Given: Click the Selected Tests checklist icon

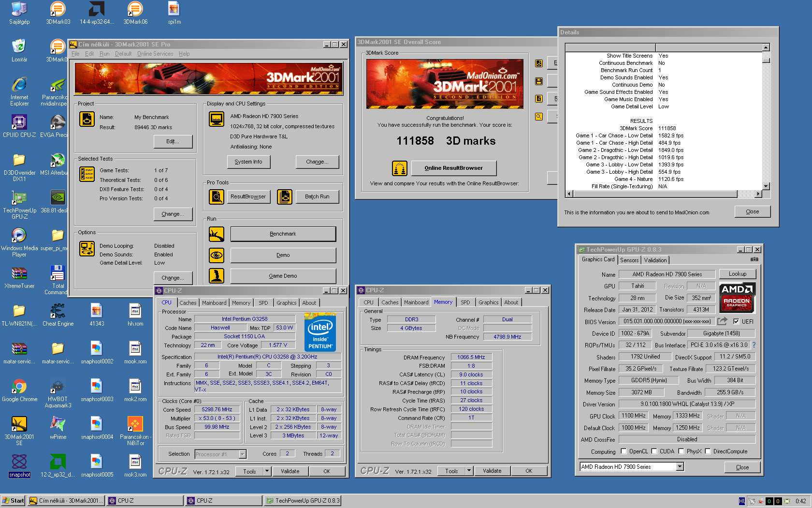Looking at the screenshot, I should [x=87, y=175].
